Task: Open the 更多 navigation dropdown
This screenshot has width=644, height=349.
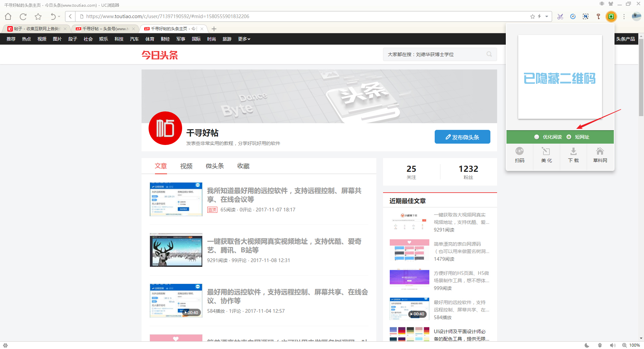Action: coord(244,39)
